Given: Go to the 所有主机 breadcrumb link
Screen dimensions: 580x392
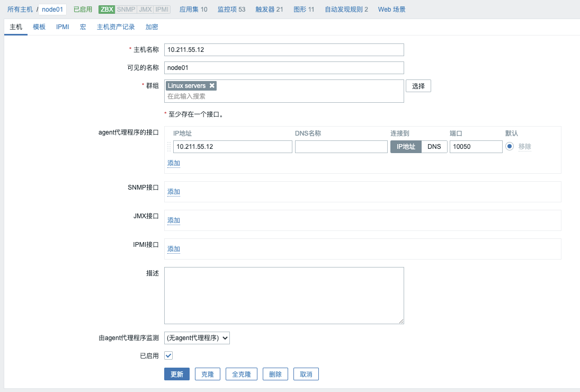Looking at the screenshot, I should click(20, 9).
